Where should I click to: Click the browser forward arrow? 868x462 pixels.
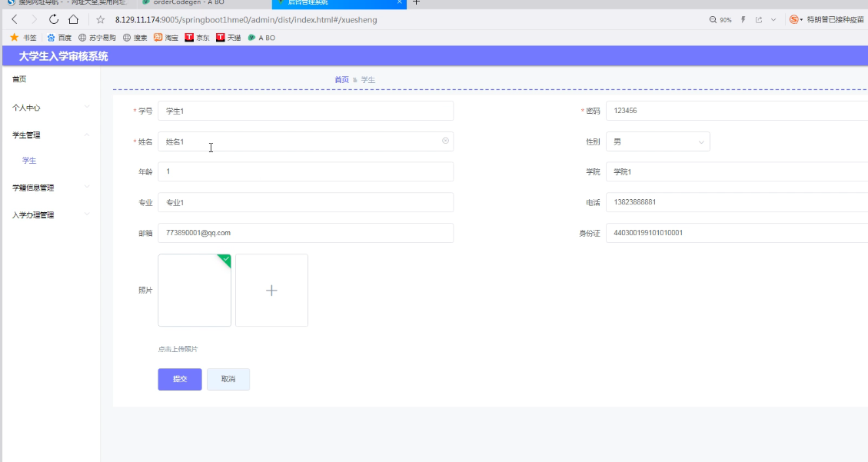click(34, 19)
